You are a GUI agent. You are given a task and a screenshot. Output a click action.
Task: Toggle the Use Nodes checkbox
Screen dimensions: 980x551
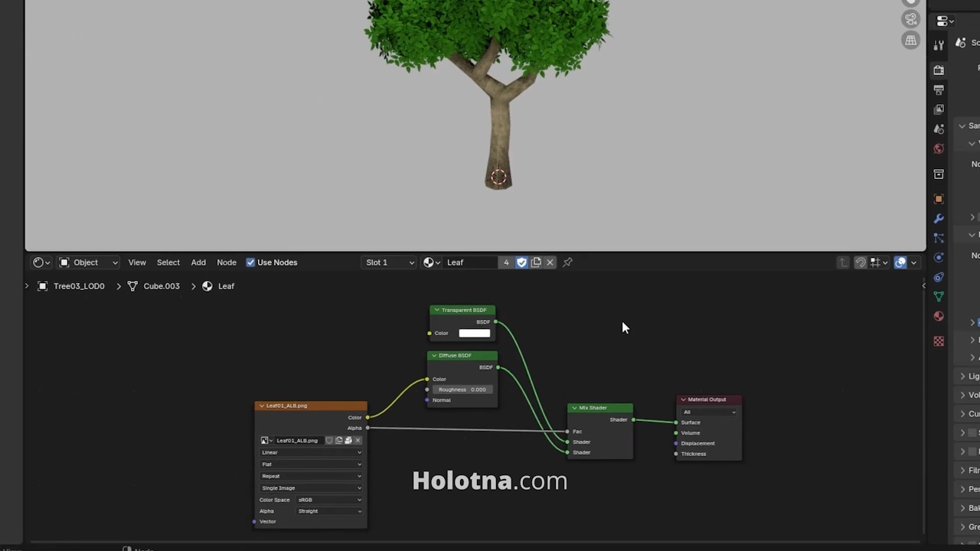pyautogui.click(x=250, y=262)
